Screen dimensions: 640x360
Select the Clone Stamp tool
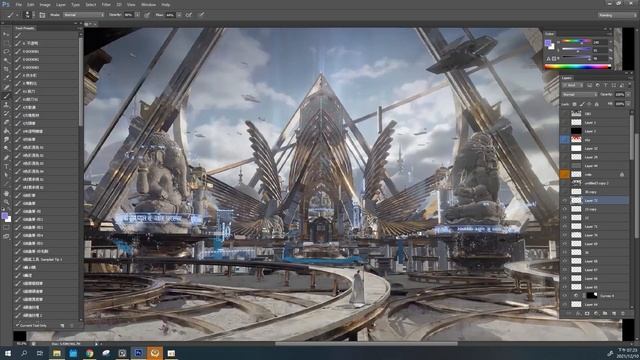[x=6, y=105]
